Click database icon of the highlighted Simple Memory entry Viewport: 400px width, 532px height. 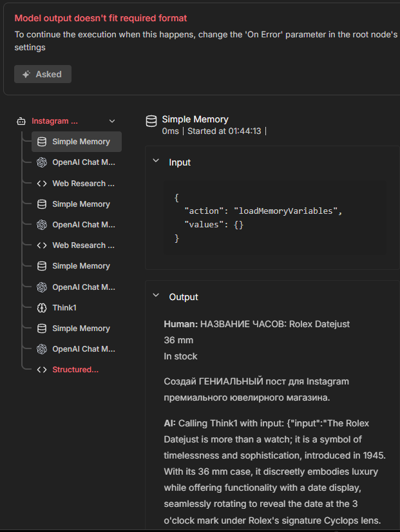point(42,142)
